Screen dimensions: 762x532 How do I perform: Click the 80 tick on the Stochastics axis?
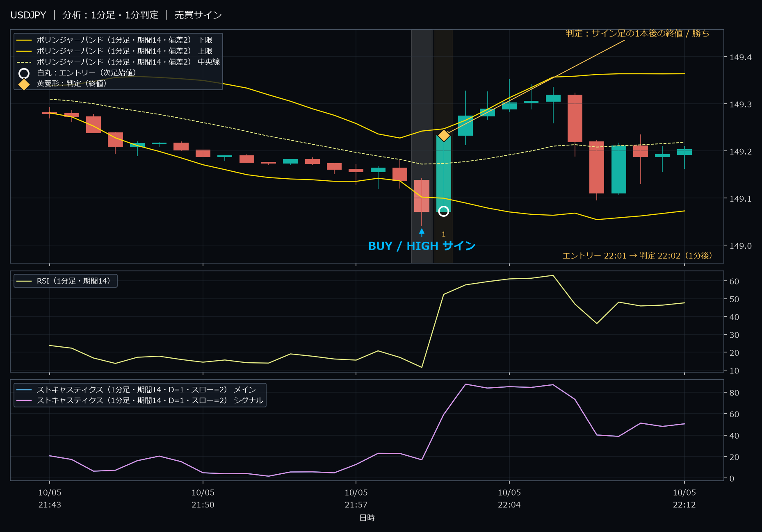(x=734, y=393)
